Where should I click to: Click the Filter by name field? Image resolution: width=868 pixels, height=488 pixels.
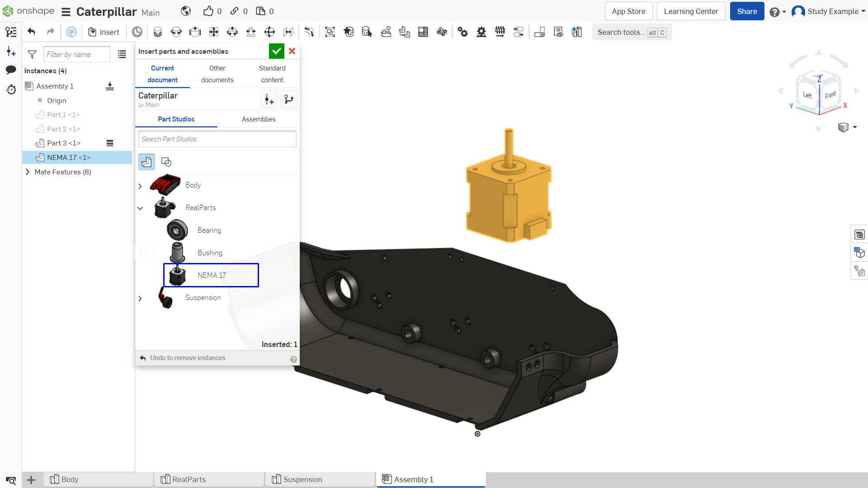[77, 54]
